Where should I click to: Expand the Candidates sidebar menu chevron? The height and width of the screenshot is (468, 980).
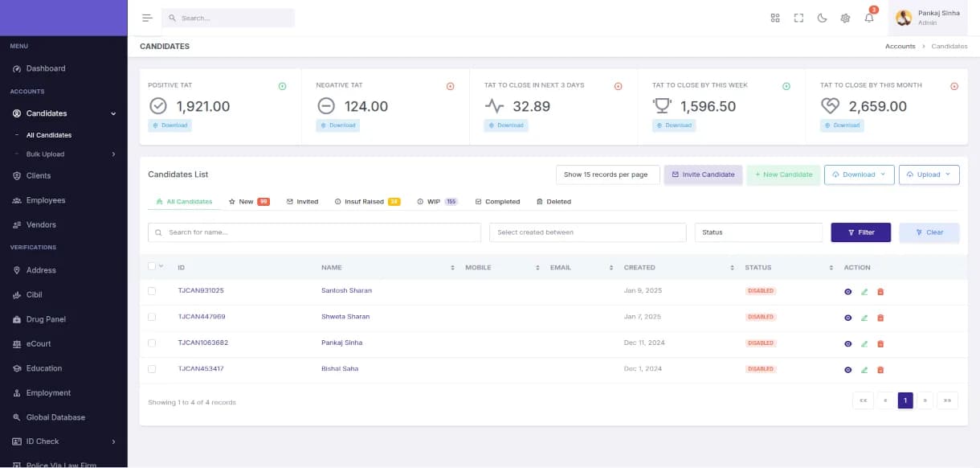click(113, 113)
